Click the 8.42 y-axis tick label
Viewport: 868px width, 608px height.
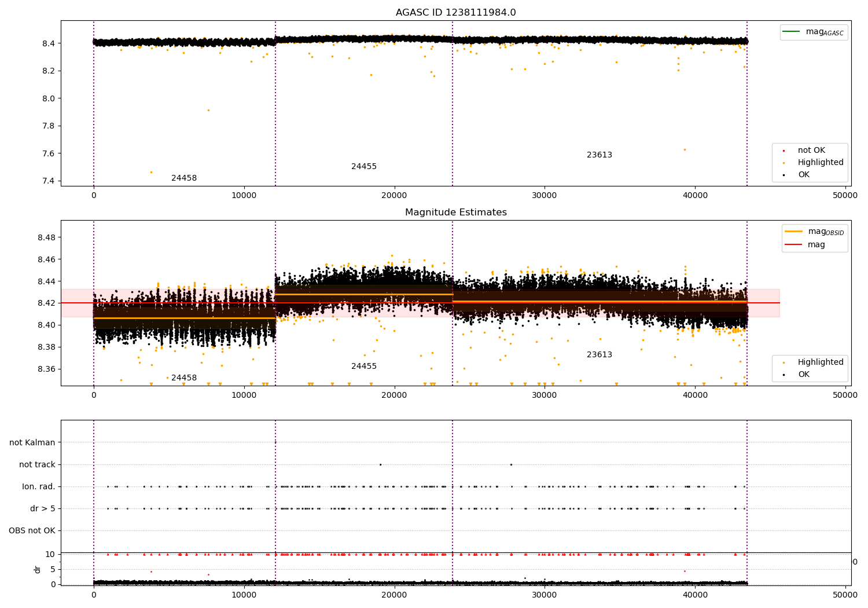[46, 303]
